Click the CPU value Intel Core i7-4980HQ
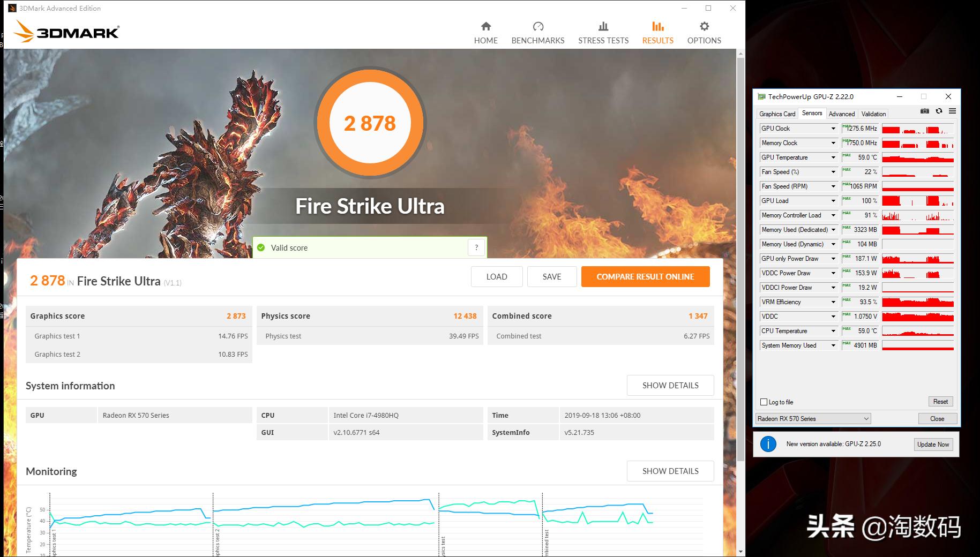This screenshot has height=557, width=980. (x=366, y=415)
